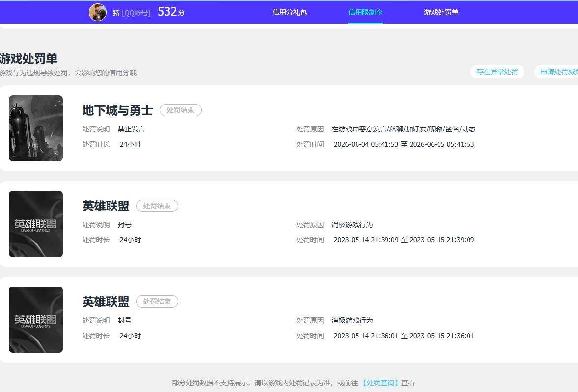This screenshot has width=578, height=392.
Task: Click 消极游戏行为 in the 21:39:09 record
Action: pos(352,225)
